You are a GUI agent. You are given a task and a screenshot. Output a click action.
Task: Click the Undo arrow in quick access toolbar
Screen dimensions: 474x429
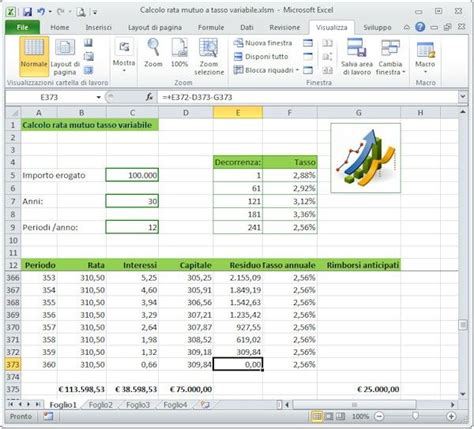[x=41, y=12]
